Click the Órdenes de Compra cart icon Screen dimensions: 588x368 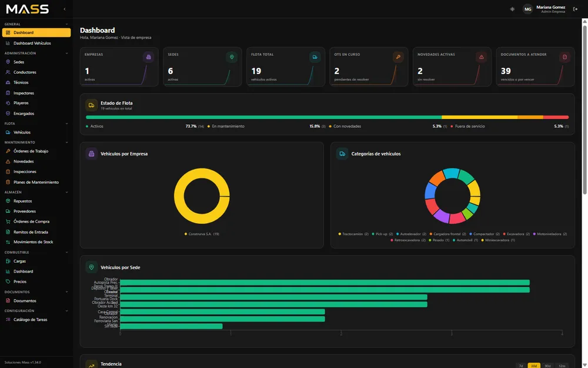tap(8, 221)
